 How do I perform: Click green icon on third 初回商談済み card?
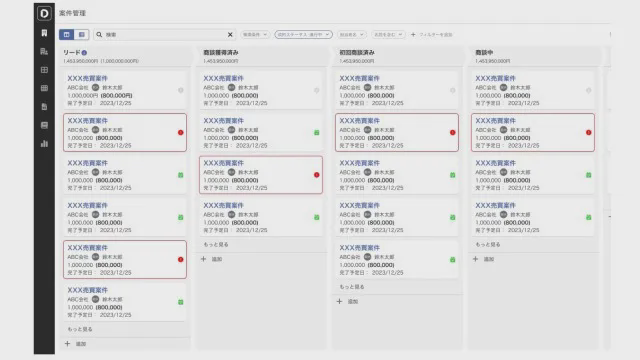pyautogui.click(x=452, y=175)
